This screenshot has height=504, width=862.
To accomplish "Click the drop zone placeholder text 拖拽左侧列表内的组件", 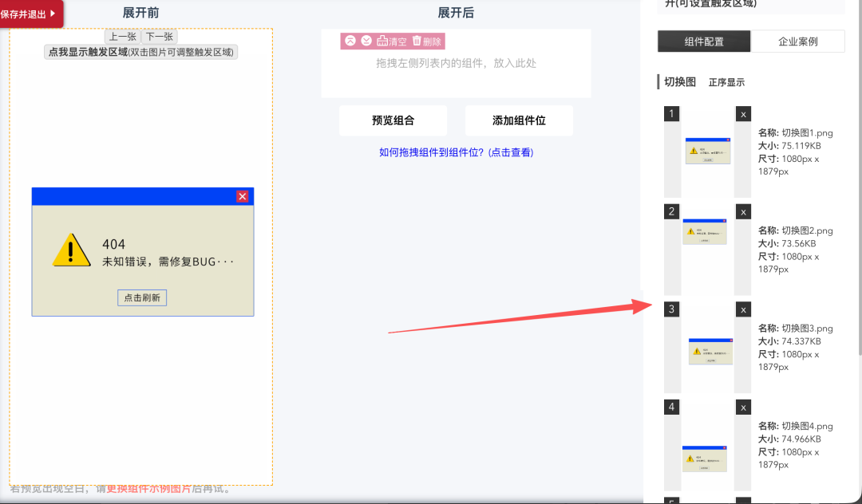I will tap(457, 63).
